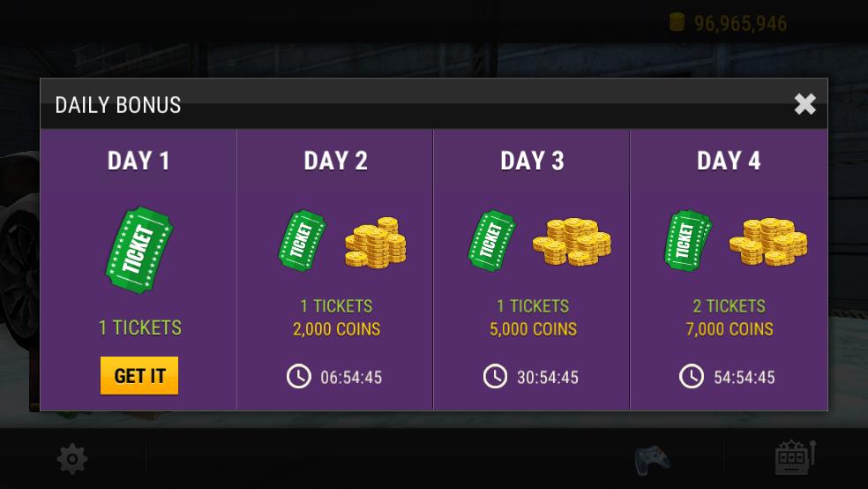Open the slot machine icon in bottom bar
The width and height of the screenshot is (868, 489).
click(x=794, y=458)
